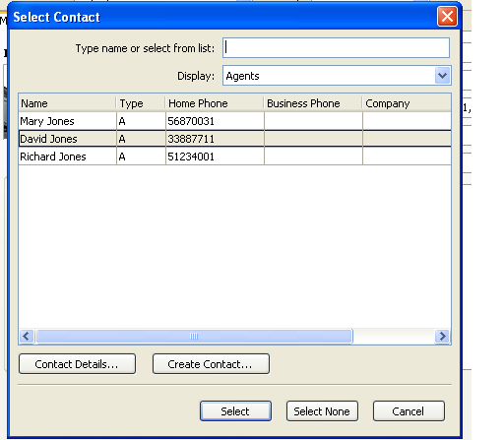
Task: Open the Display dropdown arrow
Action: 442,76
